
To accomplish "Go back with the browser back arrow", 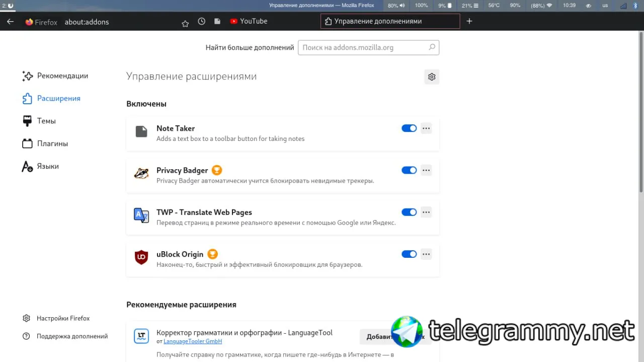I will click(x=10, y=22).
